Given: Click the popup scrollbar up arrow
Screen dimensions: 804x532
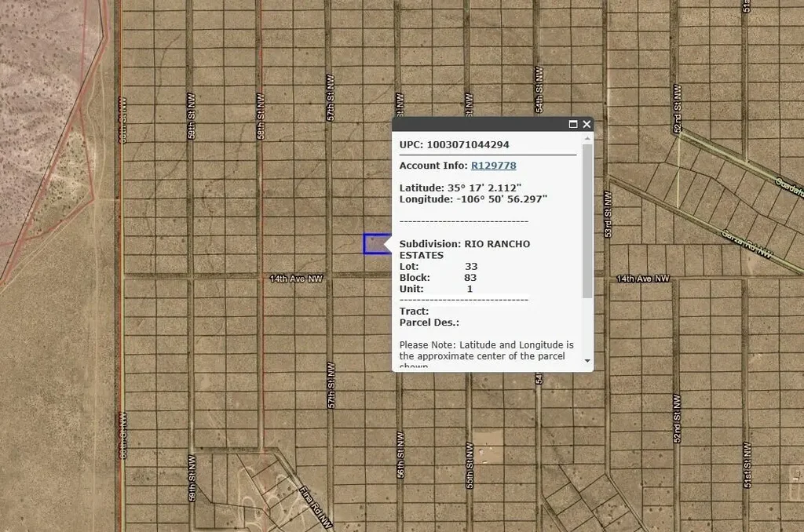Looking at the screenshot, I should tap(587, 138).
